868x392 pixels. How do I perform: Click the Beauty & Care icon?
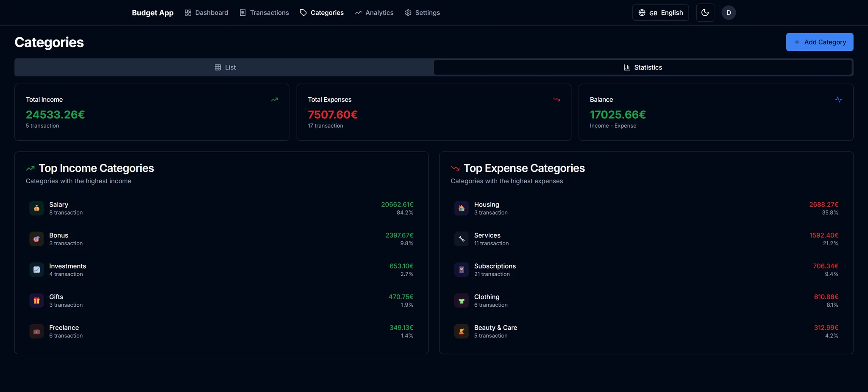pos(462,331)
